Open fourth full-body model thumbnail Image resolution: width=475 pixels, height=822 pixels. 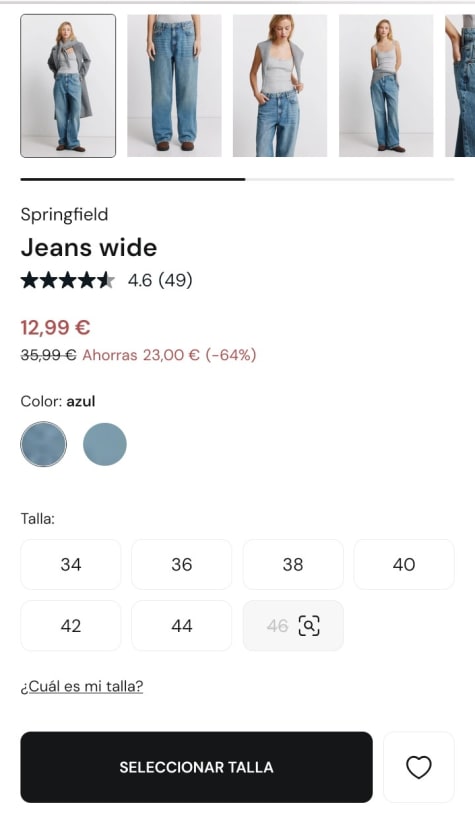386,85
